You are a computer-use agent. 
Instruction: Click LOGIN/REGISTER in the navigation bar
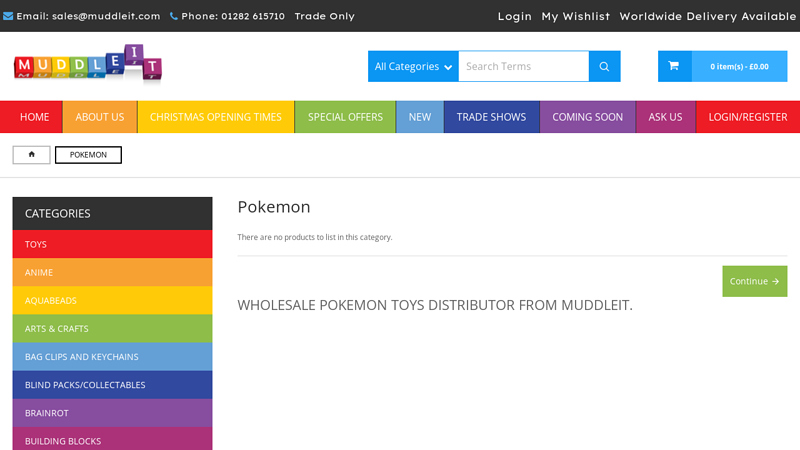748,117
